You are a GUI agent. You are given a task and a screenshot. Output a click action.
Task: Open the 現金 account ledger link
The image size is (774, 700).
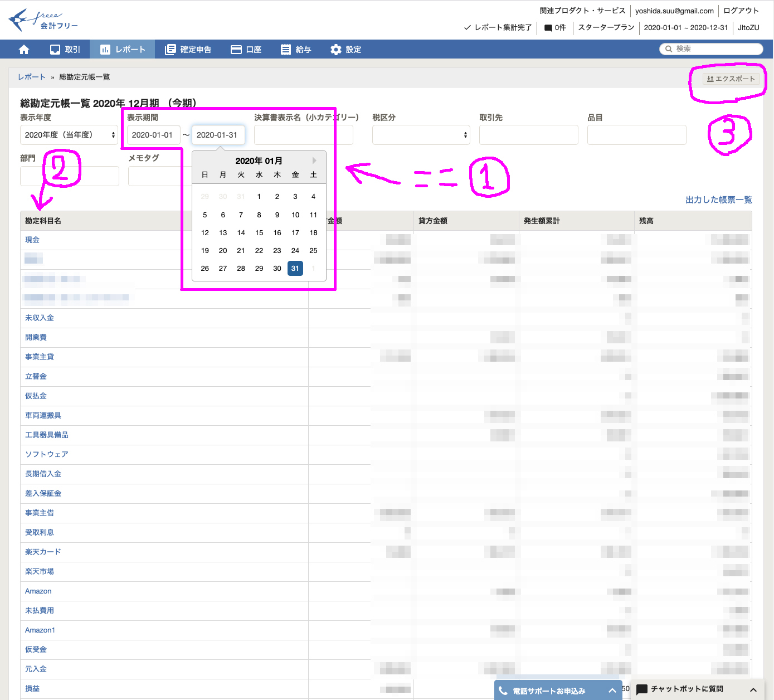pos(32,240)
